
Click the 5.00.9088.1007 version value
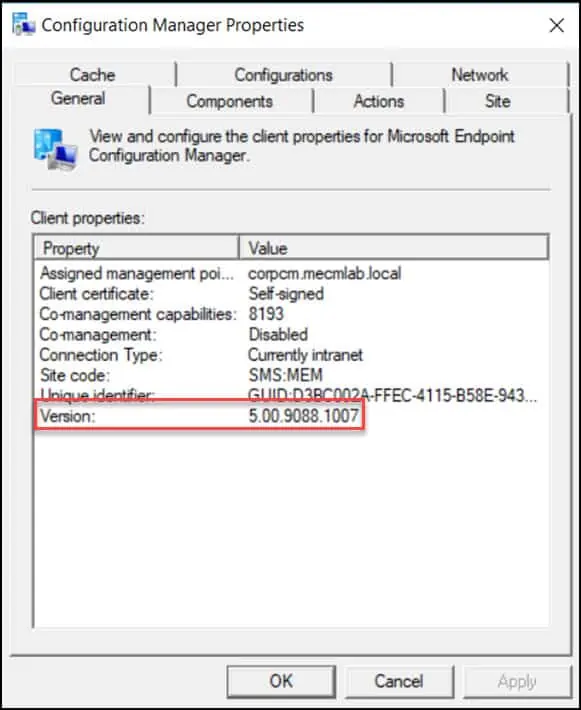[x=304, y=416]
